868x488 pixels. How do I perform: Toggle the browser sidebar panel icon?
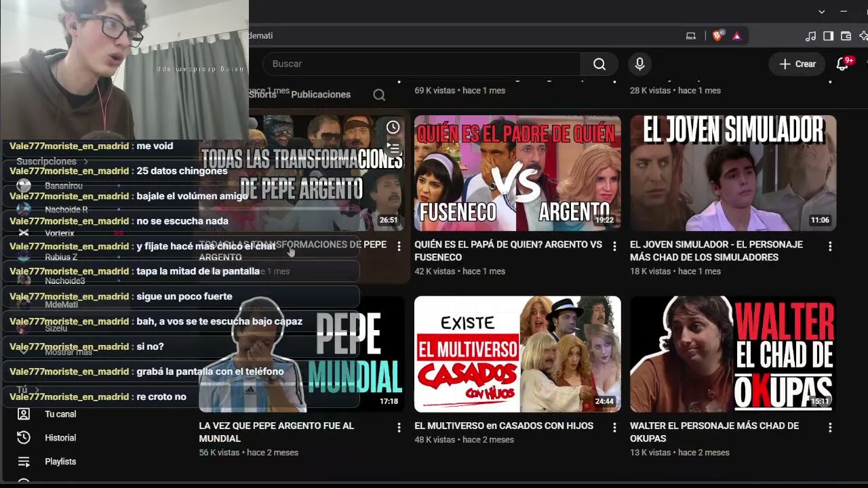[x=828, y=36]
